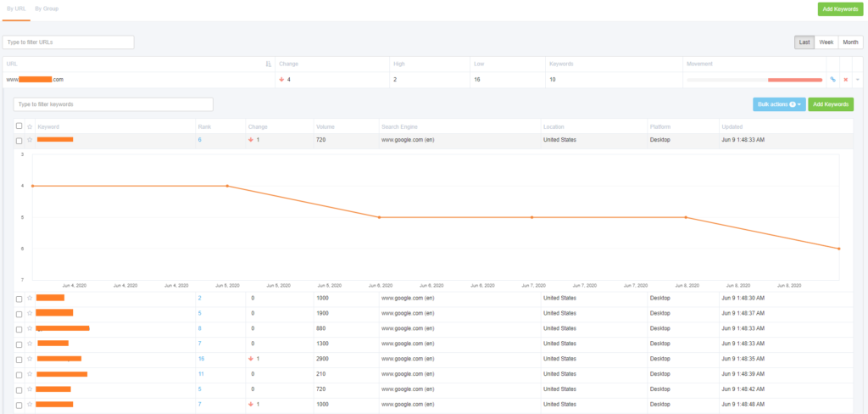
Task: Click the Movement progress bar on the URL row
Action: coord(754,80)
